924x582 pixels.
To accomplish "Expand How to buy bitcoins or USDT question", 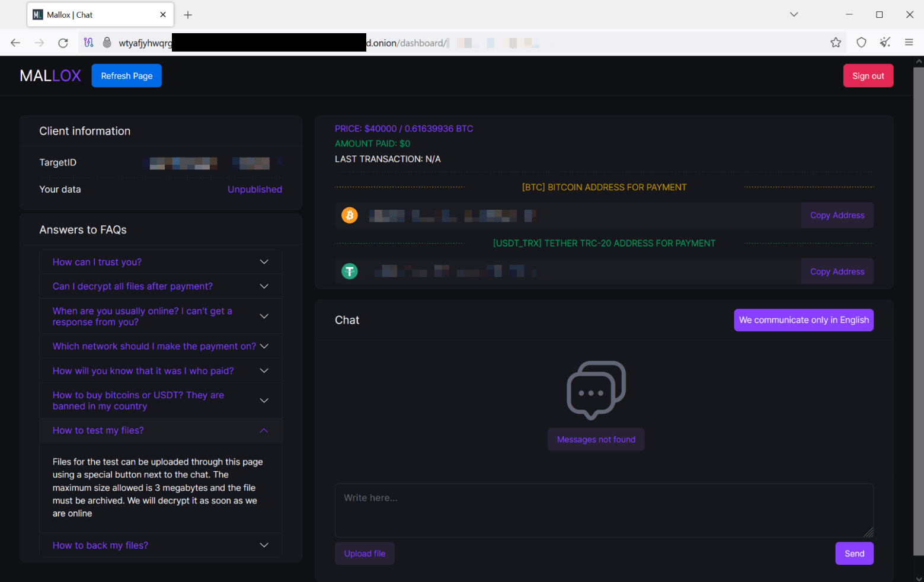I will (161, 401).
